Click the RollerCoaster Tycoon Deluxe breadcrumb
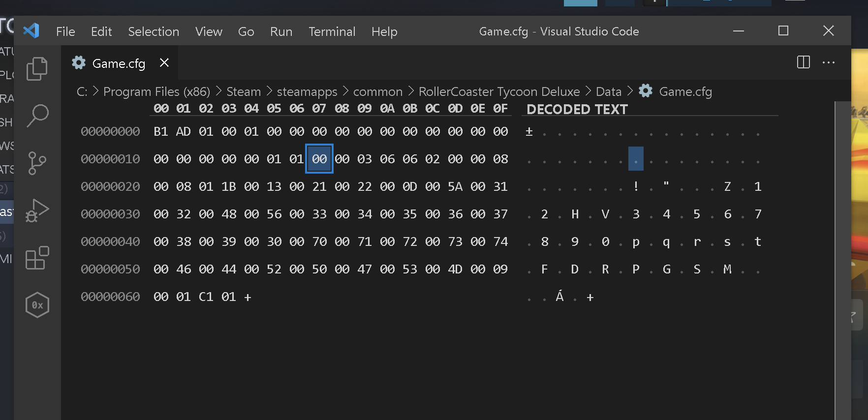868x420 pixels. pyautogui.click(x=499, y=91)
